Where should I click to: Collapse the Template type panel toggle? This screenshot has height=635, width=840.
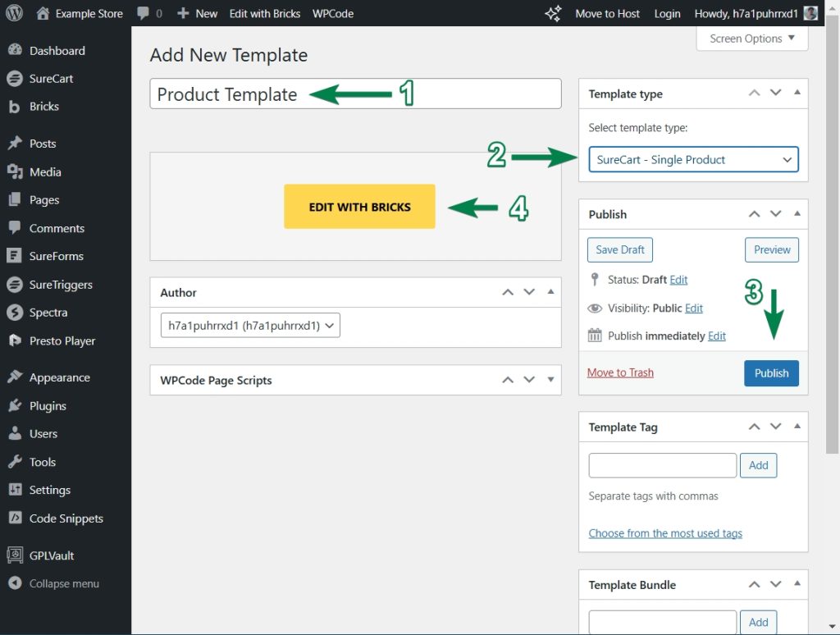pyautogui.click(x=797, y=94)
